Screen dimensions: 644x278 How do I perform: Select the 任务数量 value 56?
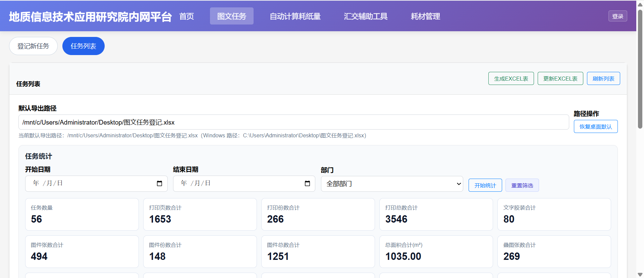point(37,219)
